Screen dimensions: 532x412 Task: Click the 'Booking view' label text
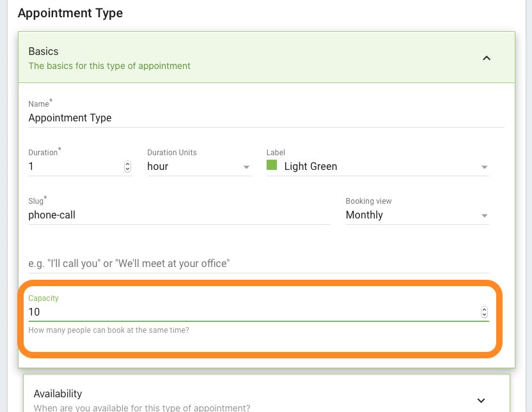[369, 201]
